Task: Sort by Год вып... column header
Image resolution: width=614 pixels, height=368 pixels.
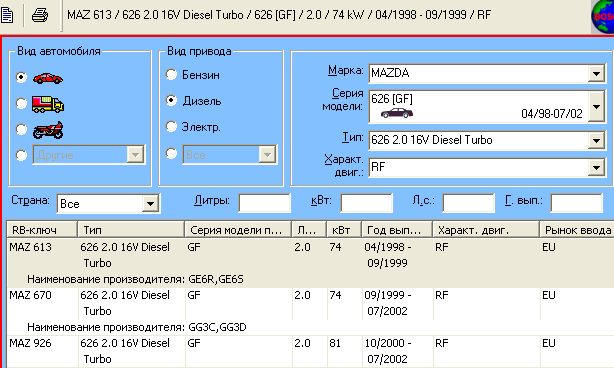Action: coord(397,229)
